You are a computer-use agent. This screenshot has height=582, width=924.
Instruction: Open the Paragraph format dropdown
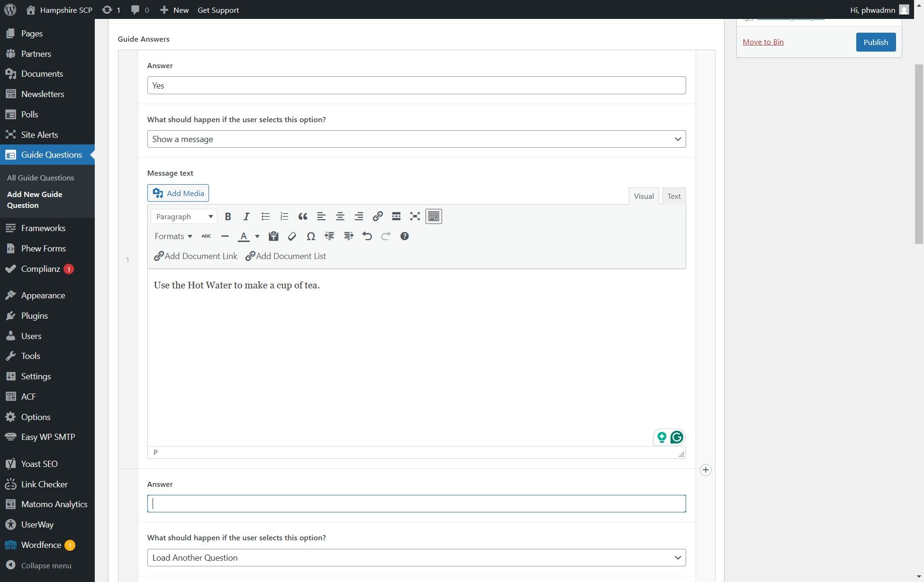(184, 216)
